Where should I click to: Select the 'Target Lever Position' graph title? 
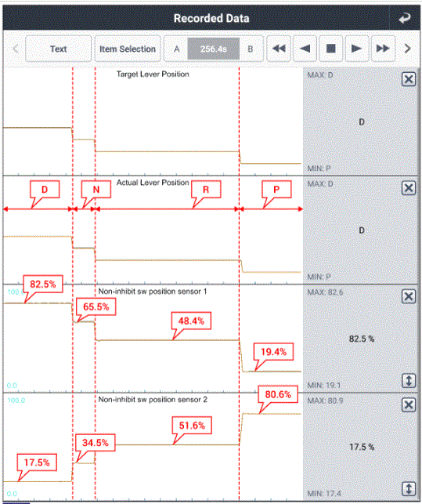click(153, 74)
